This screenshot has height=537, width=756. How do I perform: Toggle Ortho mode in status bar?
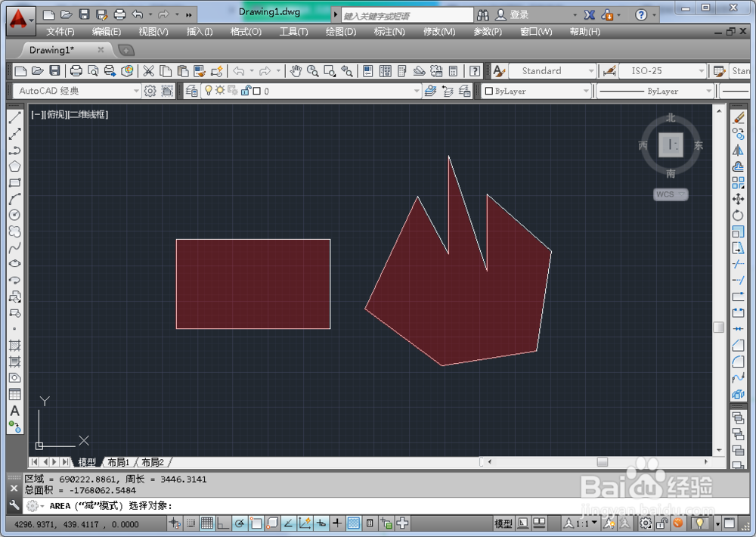[x=223, y=523]
